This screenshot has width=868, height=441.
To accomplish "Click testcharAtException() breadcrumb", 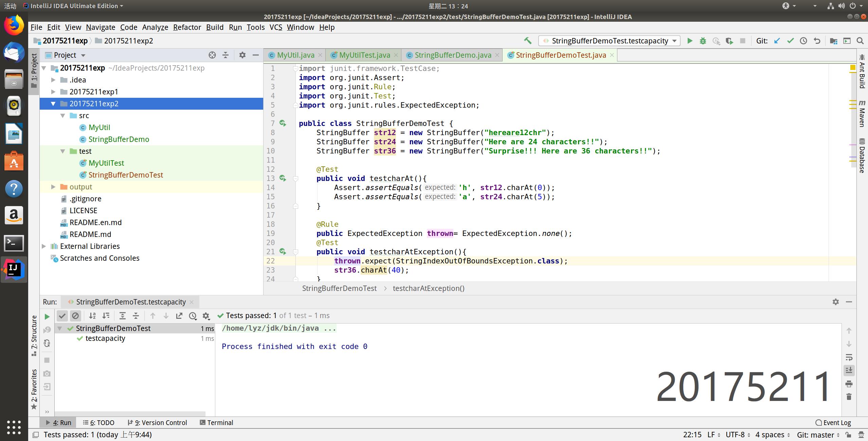I will pyautogui.click(x=429, y=288).
